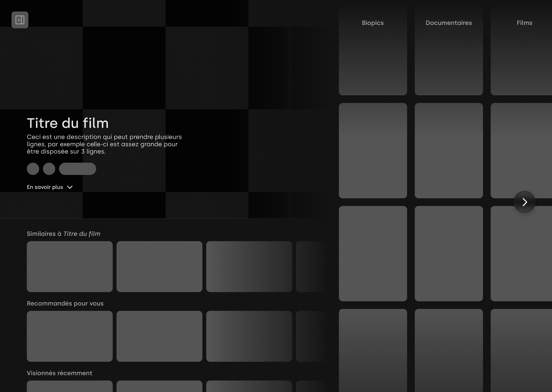Click the pill-shaped button under description

[x=77, y=169]
